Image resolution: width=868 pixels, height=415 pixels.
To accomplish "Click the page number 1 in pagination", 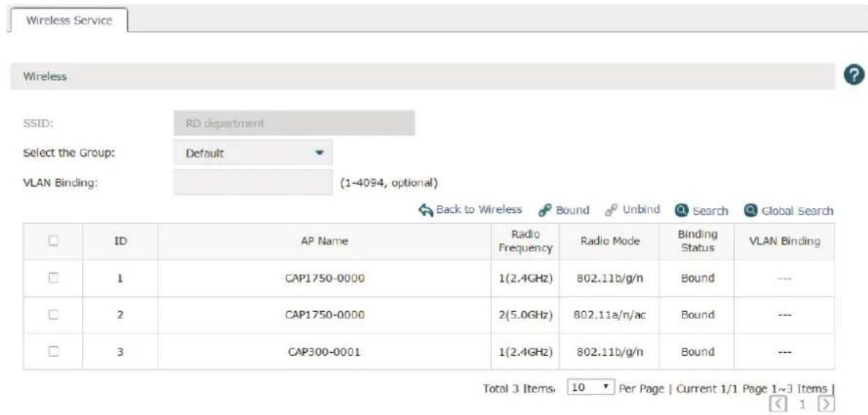I will (803, 404).
